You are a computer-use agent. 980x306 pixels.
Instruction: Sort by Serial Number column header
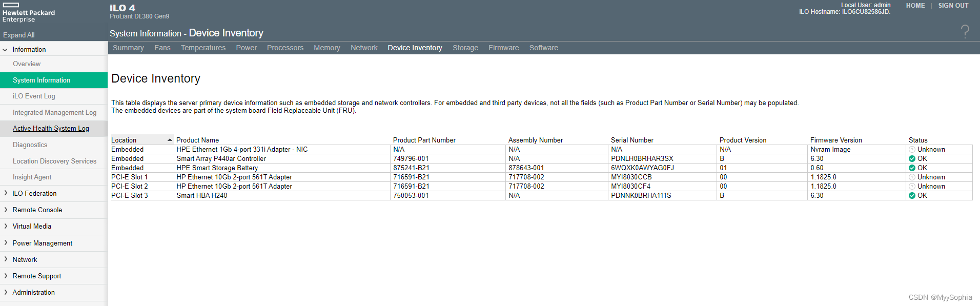point(632,140)
